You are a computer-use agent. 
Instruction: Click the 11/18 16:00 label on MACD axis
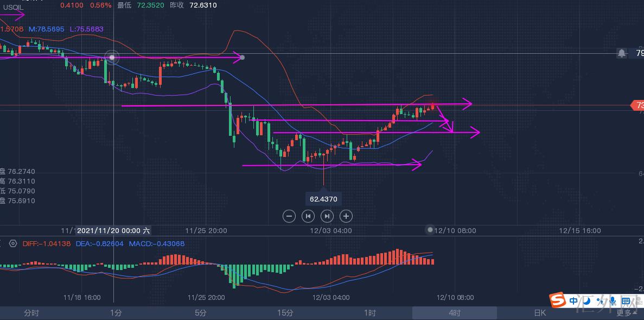[82, 297]
